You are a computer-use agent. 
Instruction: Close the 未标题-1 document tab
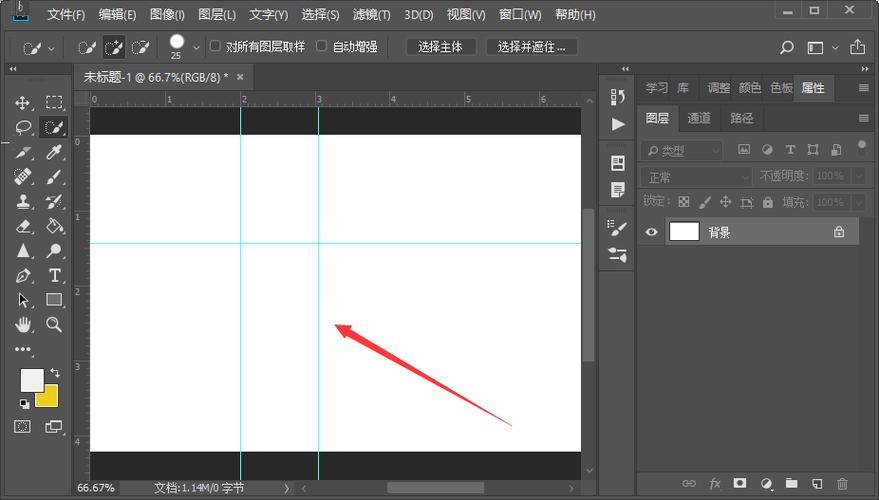240,77
